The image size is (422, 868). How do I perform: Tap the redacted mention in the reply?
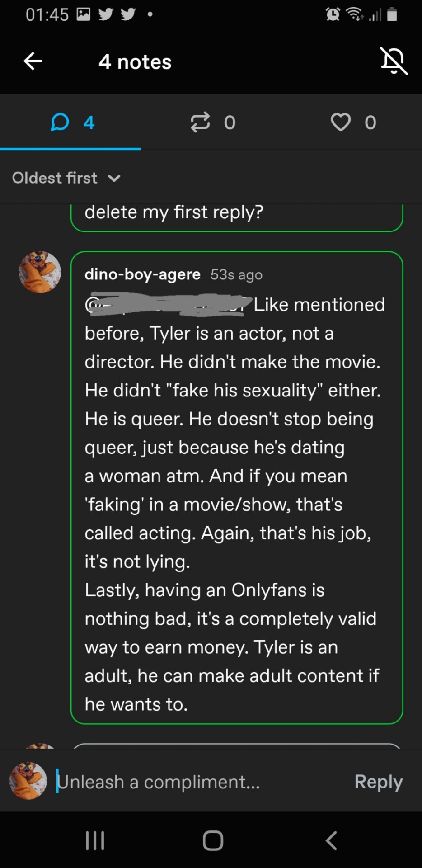click(x=167, y=304)
